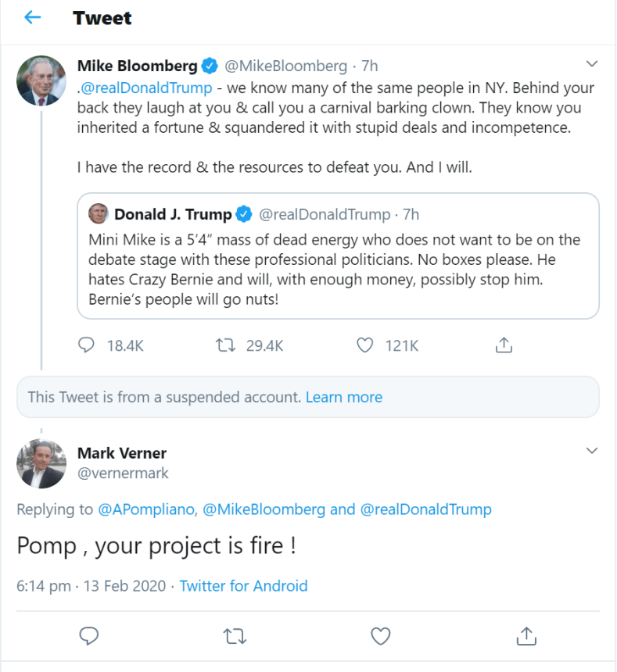Screen dimensions: 617x672
Task: Open options chevron on Bloomberg's tweet
Action: tap(592, 64)
